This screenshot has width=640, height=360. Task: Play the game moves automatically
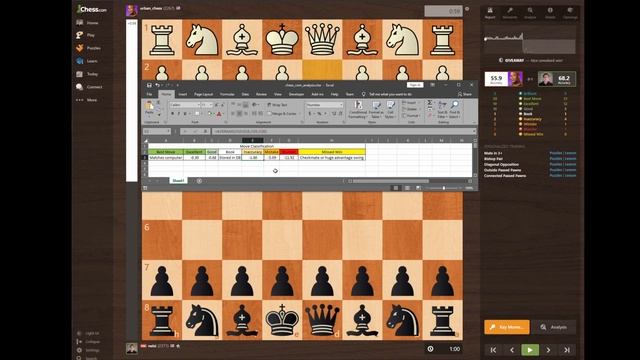click(x=530, y=350)
